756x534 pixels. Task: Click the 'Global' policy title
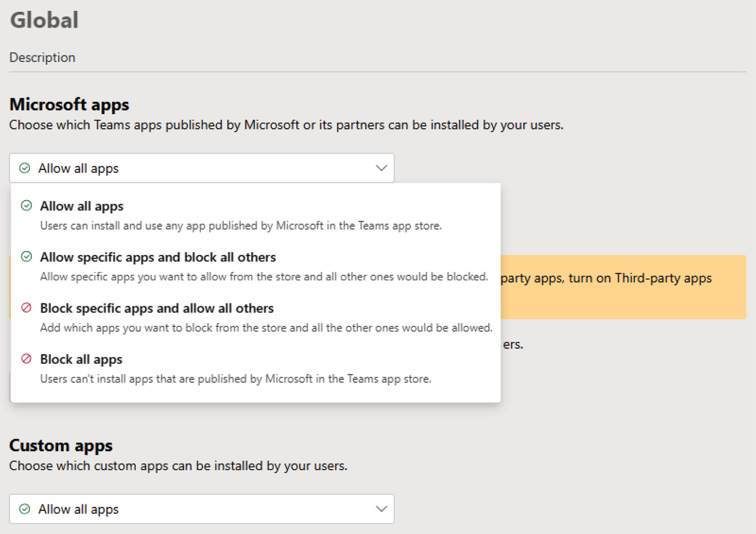coord(44,20)
